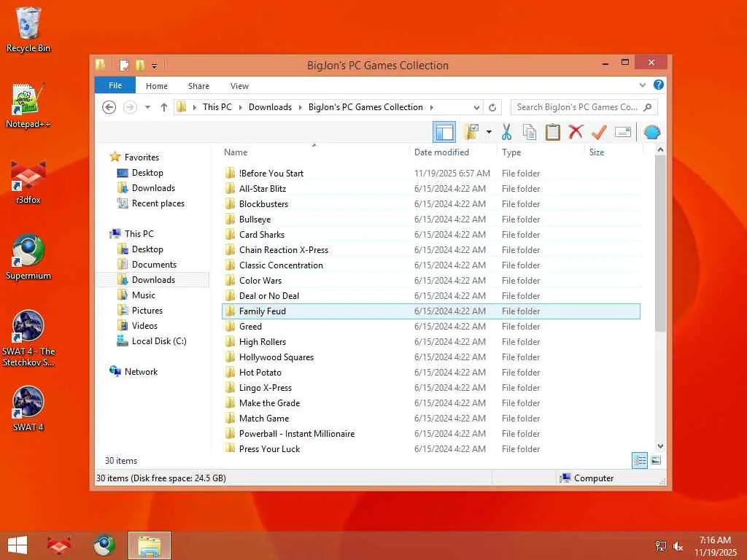The image size is (747, 560).
Task: Select This PC in navigation pane
Action: click(139, 234)
